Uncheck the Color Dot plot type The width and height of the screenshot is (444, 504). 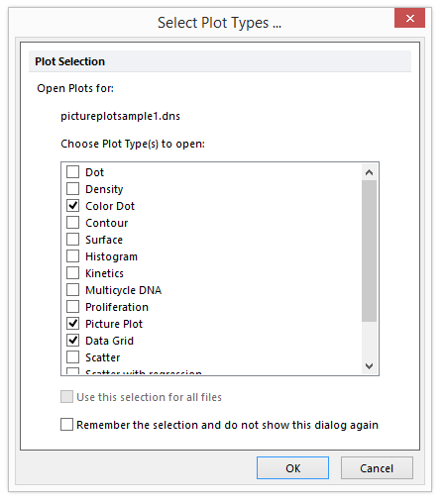(x=73, y=206)
